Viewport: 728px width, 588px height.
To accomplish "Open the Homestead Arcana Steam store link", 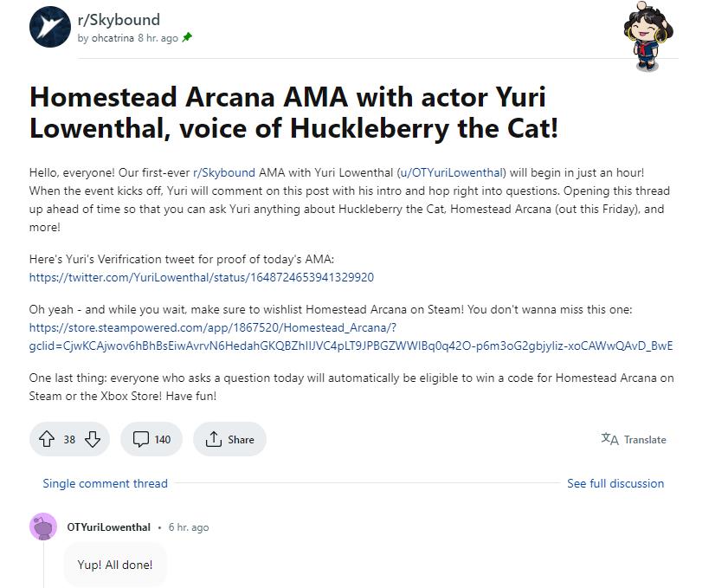I will pyautogui.click(x=212, y=327).
